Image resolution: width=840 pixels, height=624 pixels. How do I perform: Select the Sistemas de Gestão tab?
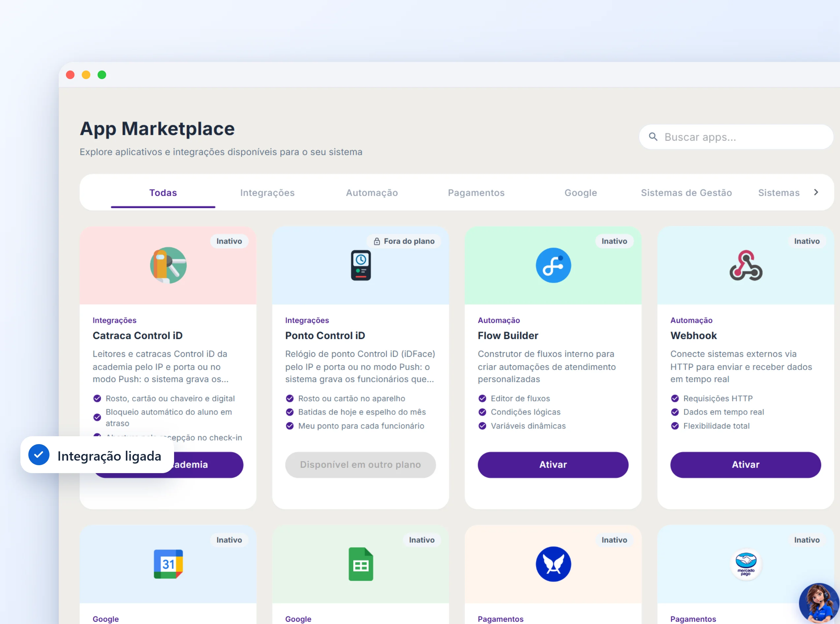[686, 193]
